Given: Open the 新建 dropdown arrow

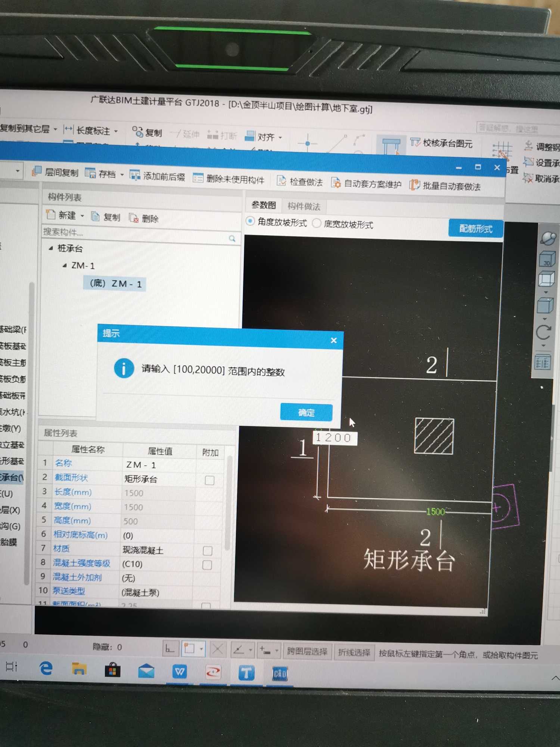Looking at the screenshot, I should tap(82, 216).
